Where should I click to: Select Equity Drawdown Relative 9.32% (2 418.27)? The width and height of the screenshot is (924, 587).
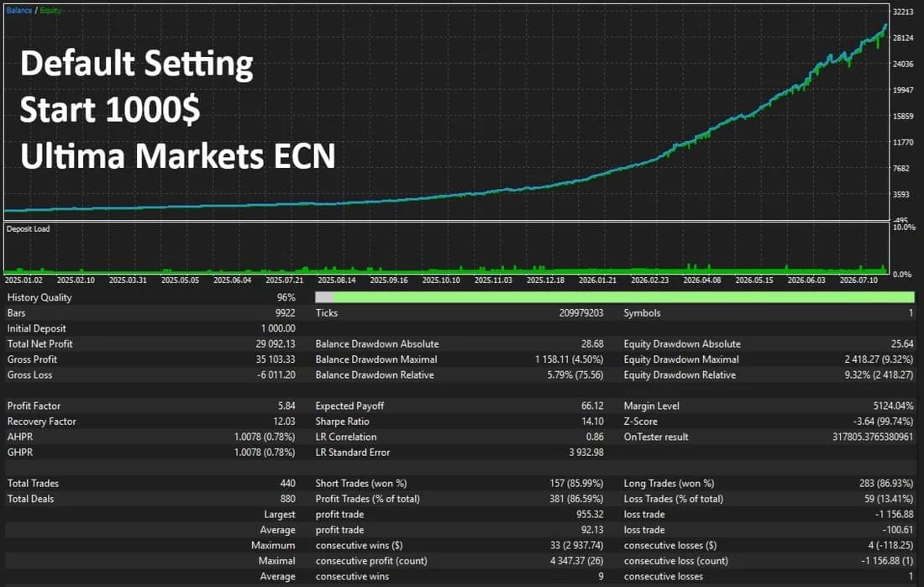click(879, 375)
